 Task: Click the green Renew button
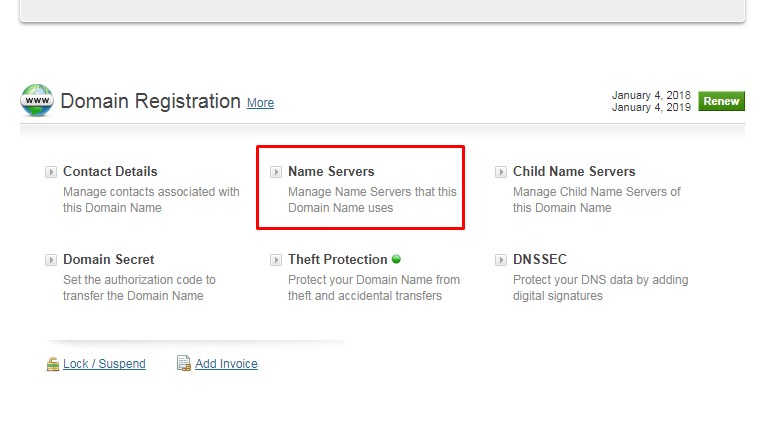tap(721, 101)
